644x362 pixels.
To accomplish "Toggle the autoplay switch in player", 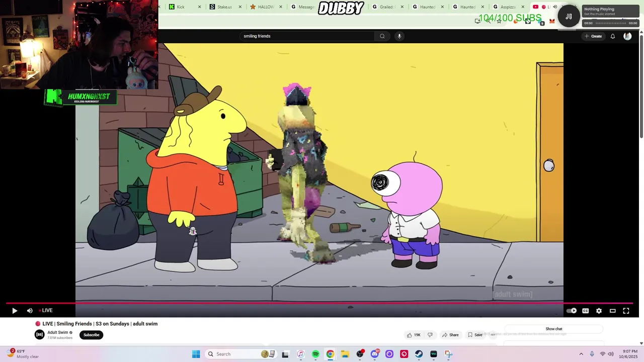I will coord(572,311).
